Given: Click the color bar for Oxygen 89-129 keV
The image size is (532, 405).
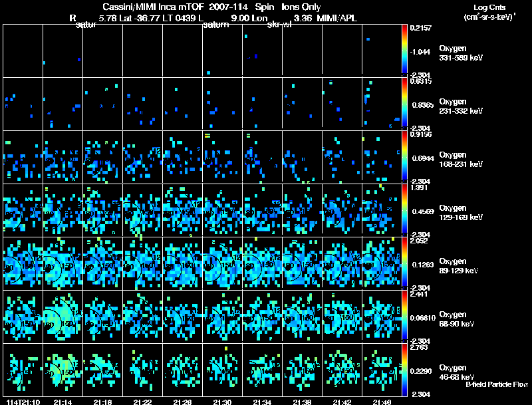Looking at the screenshot, I should click(x=405, y=263).
